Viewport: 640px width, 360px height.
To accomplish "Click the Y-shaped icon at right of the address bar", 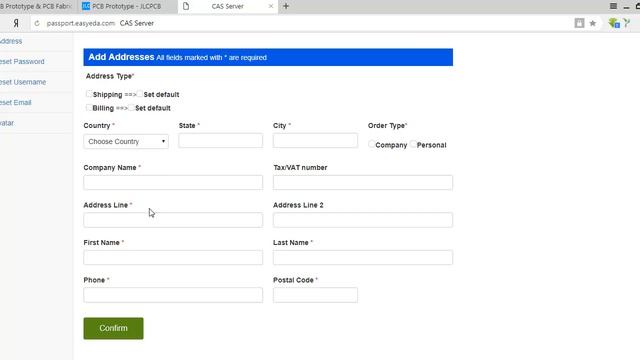I will tap(627, 23).
